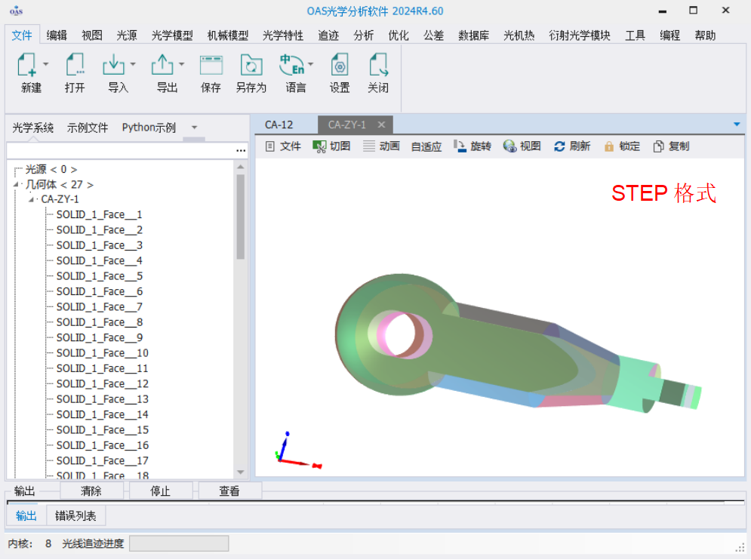Open the document tabs list arrow
This screenshot has height=560, width=751.
pos(737,125)
